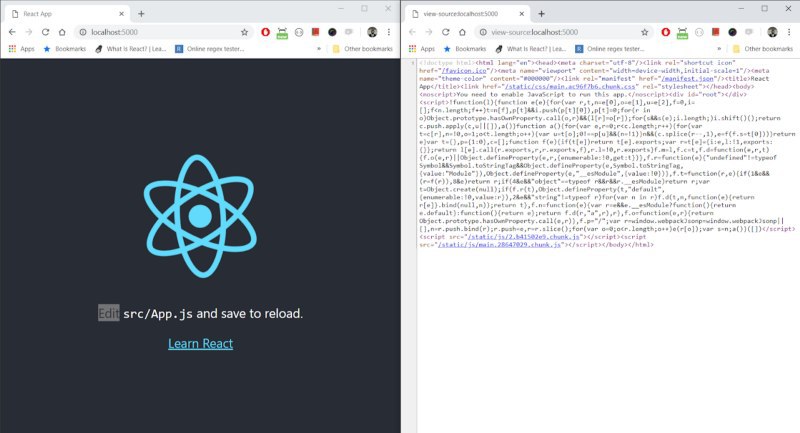Open /favicon.ico link in page source
800x433 pixels.
point(464,71)
